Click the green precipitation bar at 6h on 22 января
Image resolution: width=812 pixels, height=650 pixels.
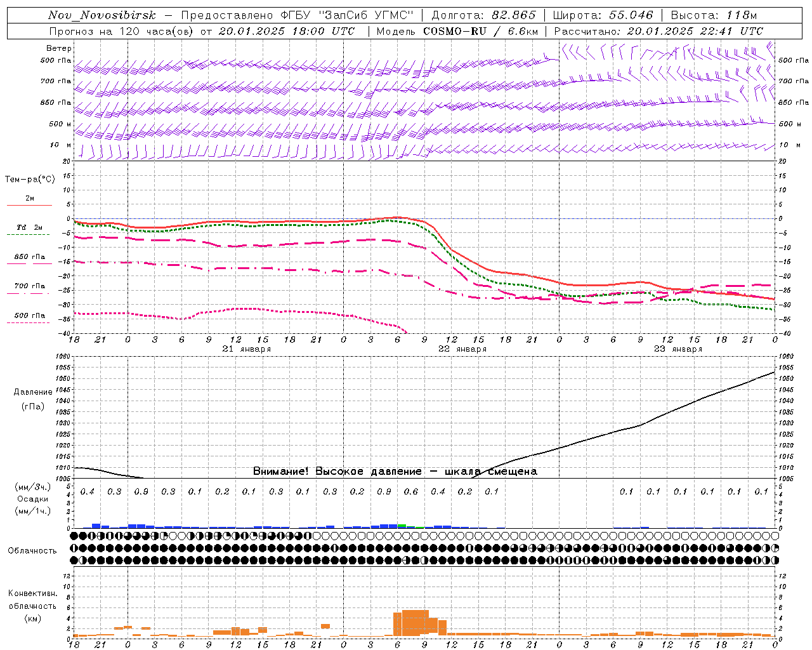tap(402, 526)
